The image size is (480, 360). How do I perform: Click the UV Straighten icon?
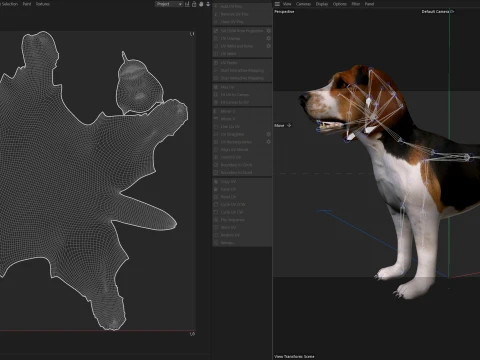[216, 134]
